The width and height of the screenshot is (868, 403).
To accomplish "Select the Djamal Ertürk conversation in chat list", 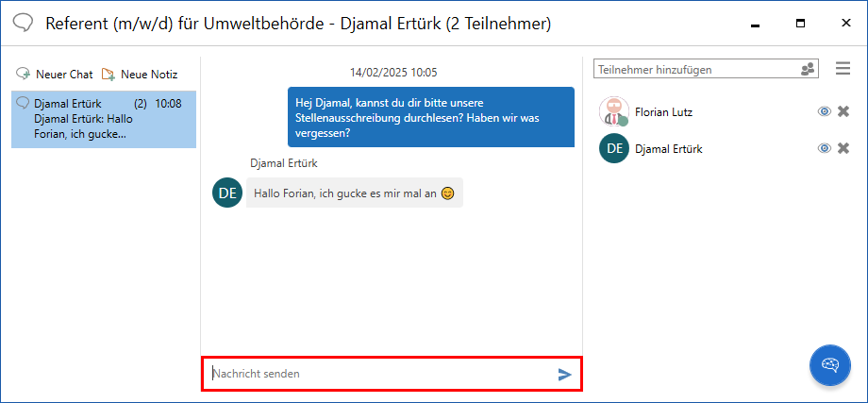I will 104,119.
